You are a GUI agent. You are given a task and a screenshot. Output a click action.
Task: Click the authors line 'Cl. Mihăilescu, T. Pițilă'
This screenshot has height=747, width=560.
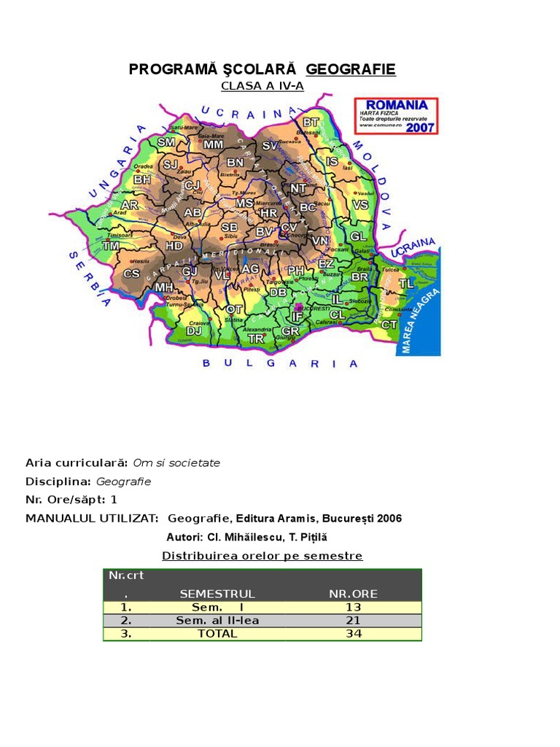(267, 538)
